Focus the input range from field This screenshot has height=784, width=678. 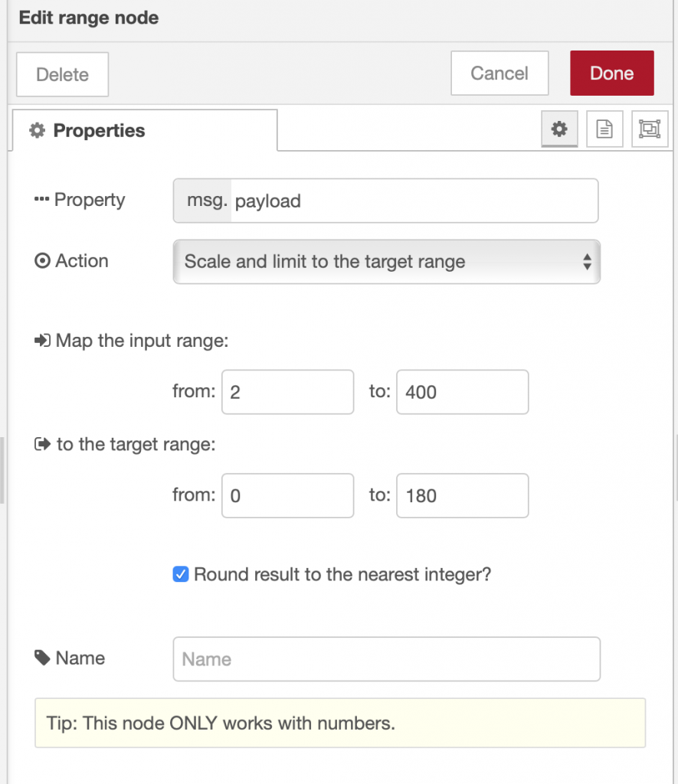(288, 392)
